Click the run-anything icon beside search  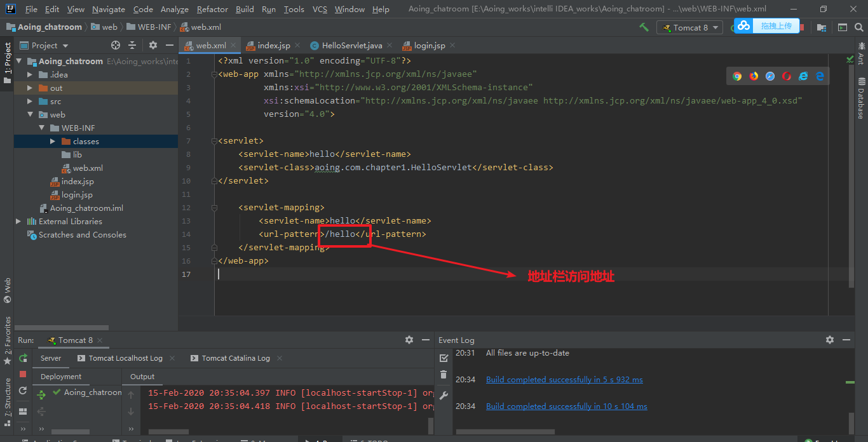point(843,27)
